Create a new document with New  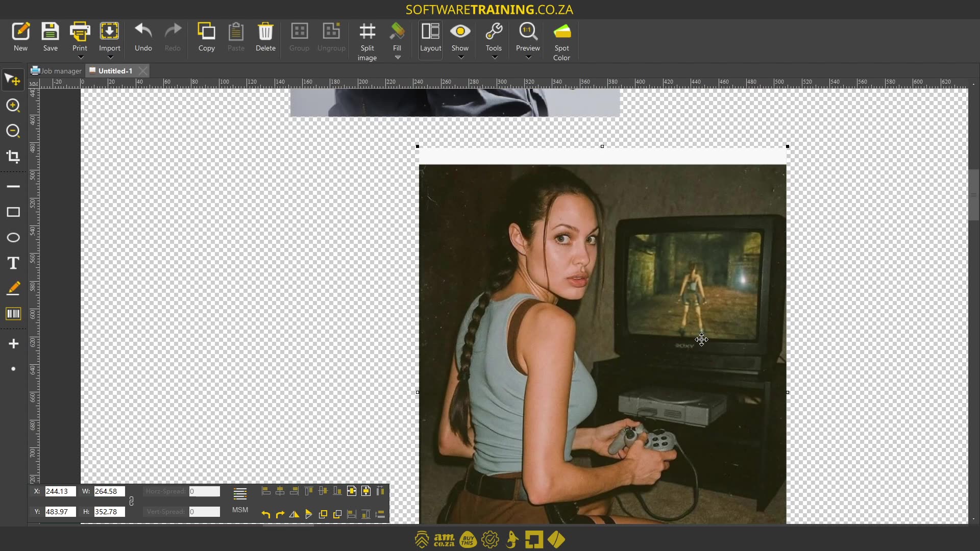(20, 37)
